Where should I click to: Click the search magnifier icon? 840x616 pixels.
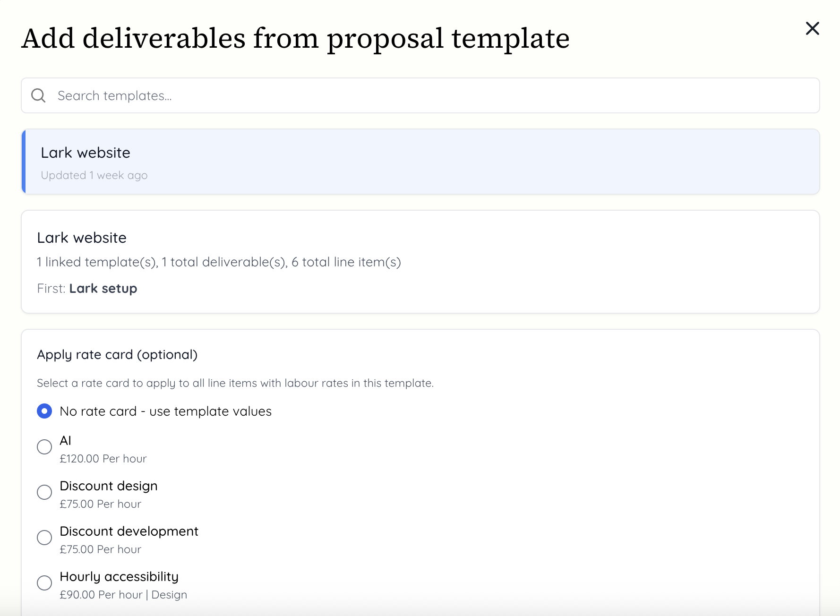tap(39, 95)
